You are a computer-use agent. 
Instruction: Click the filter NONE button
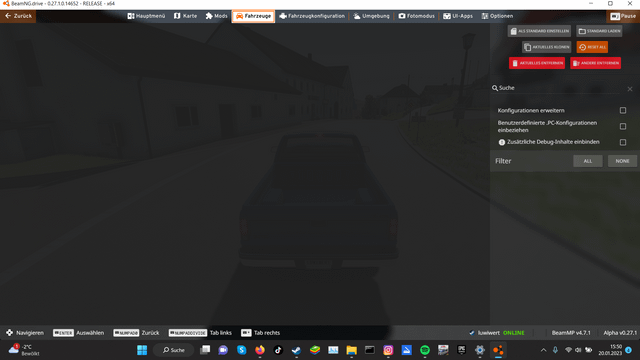coord(622,161)
